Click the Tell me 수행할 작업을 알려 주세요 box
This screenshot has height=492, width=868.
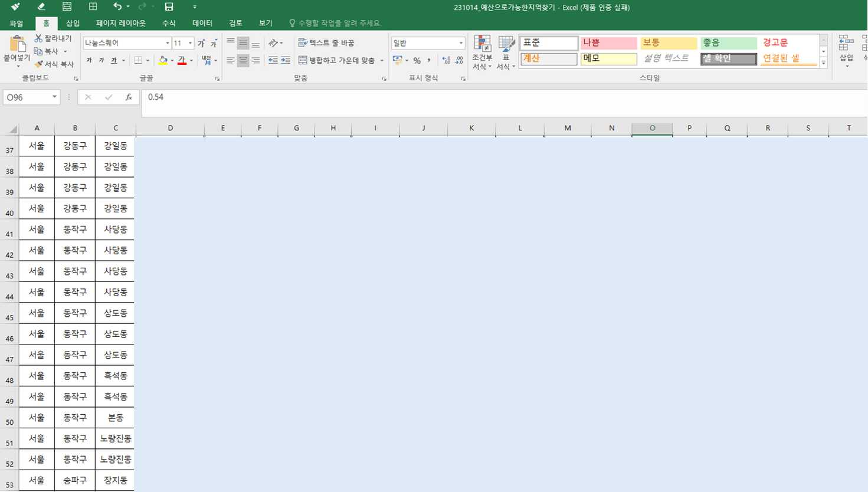335,23
